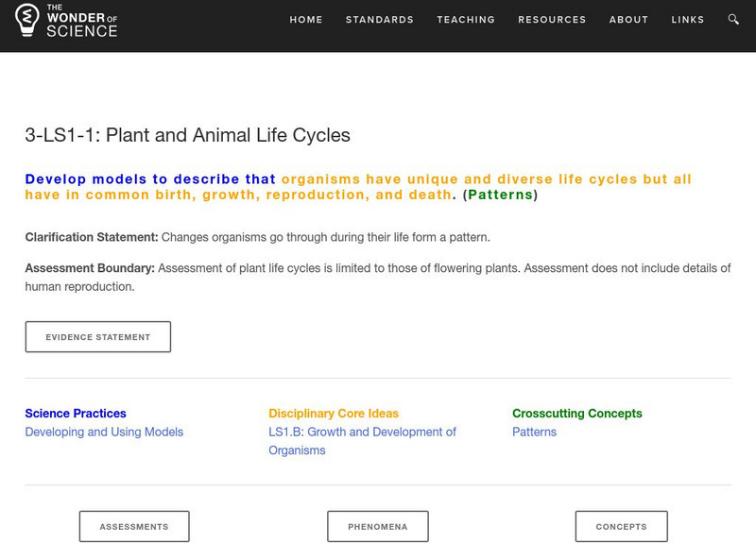The height and width of the screenshot is (543, 756).
Task: Open the Concepts button
Action: (621, 527)
